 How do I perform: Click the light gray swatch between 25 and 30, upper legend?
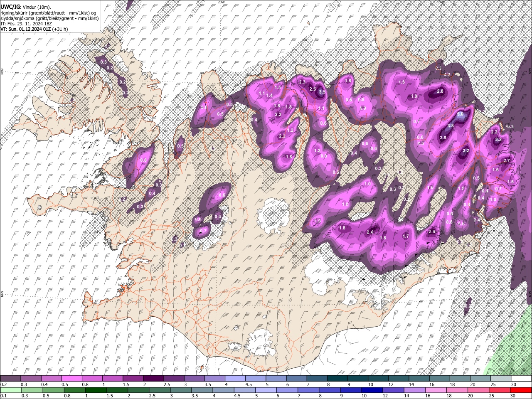tap(500, 379)
